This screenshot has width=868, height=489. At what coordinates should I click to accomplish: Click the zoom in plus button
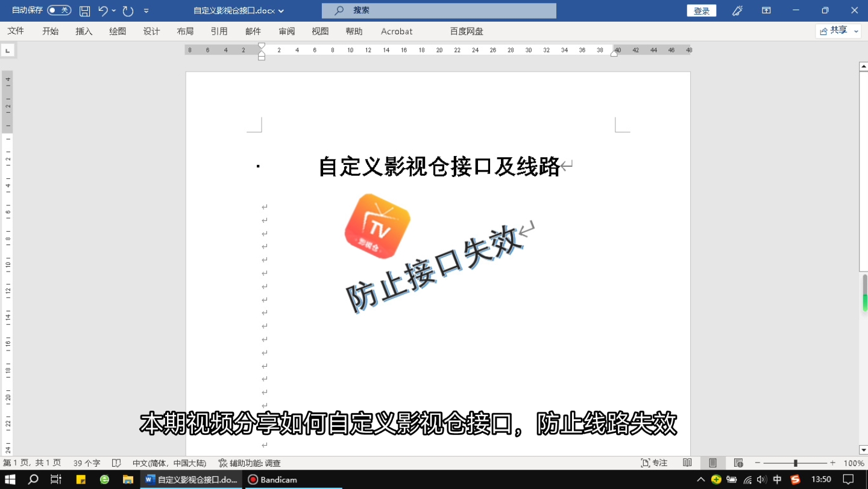pyautogui.click(x=832, y=463)
